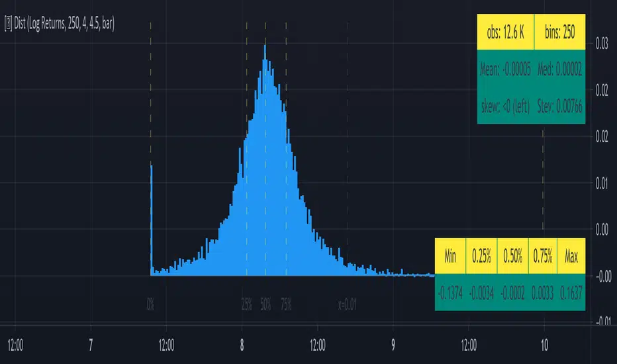Click the 'bins: 250' table cell

tap(559, 32)
